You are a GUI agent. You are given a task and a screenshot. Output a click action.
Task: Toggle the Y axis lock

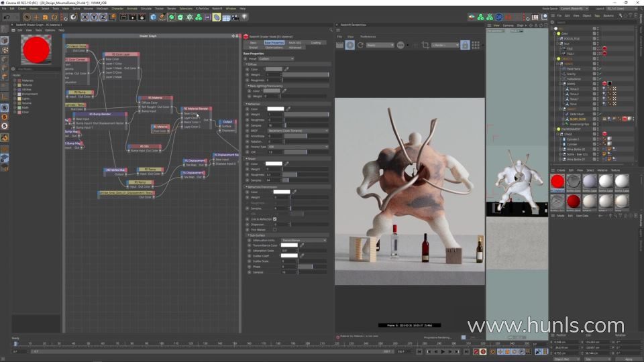pos(94,17)
